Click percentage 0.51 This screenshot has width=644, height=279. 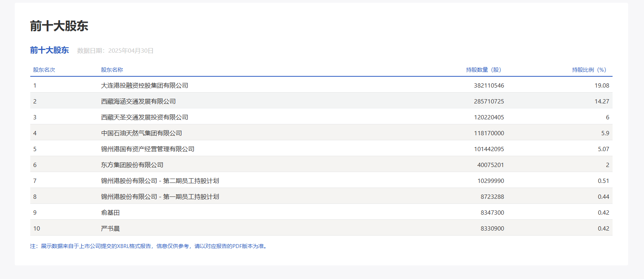[604, 181]
